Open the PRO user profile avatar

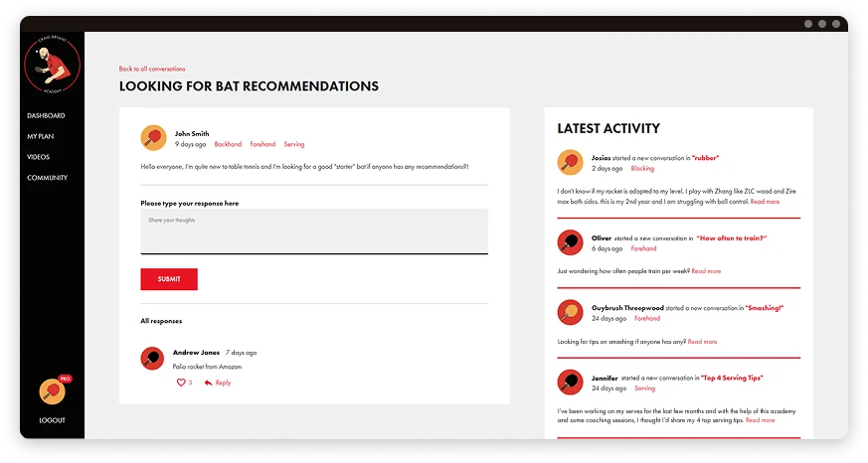(x=52, y=391)
